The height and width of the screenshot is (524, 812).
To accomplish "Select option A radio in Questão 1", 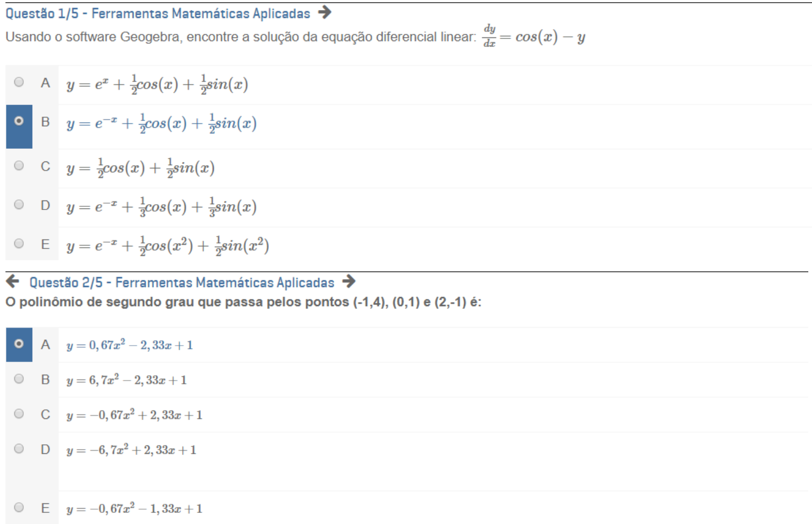I will pyautogui.click(x=19, y=82).
